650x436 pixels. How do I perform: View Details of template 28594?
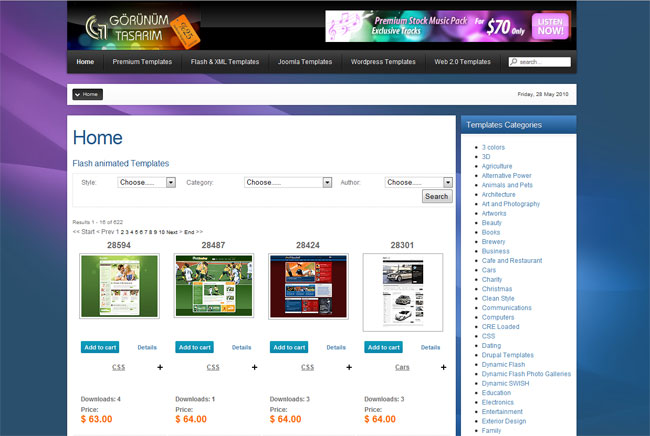pos(147,347)
